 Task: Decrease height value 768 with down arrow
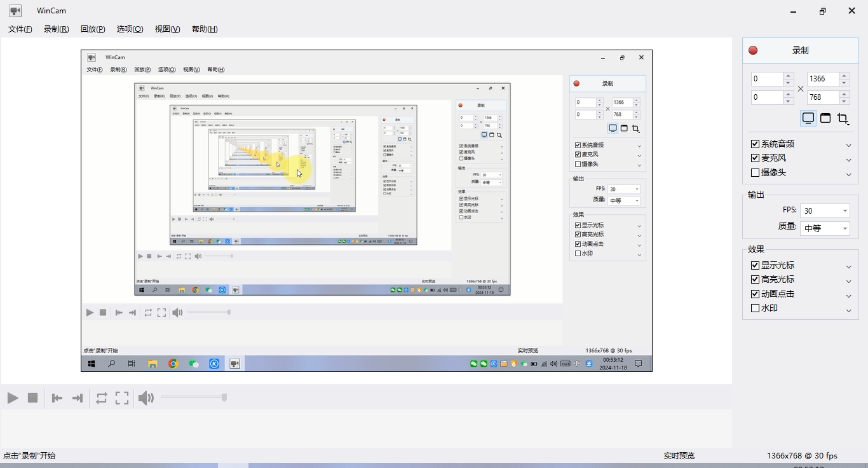[844, 101]
